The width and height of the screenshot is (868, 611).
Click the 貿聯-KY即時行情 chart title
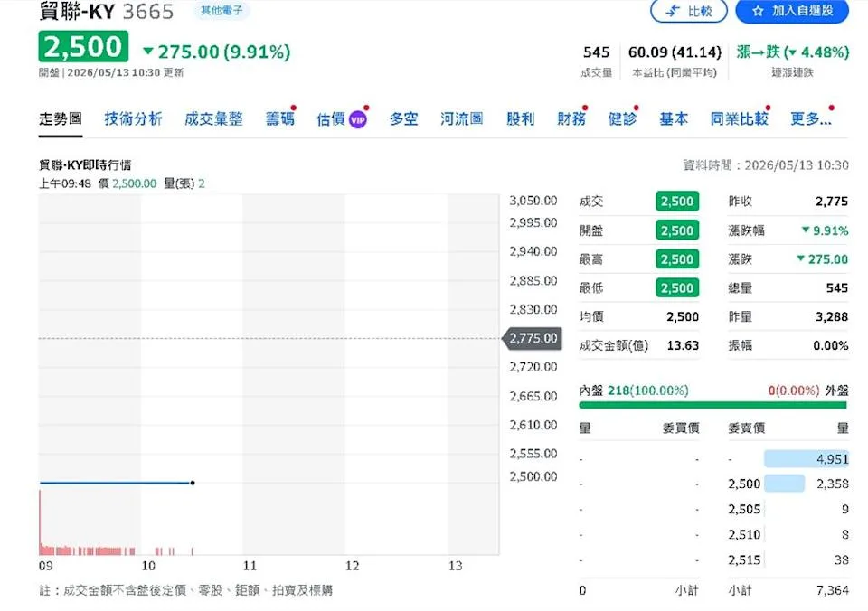[x=85, y=164]
